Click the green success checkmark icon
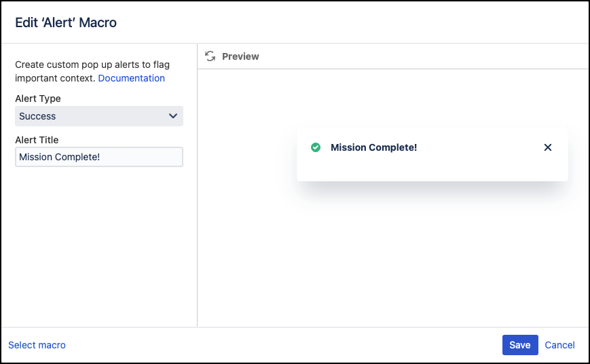Viewport: 590px width, 364px height. (316, 147)
